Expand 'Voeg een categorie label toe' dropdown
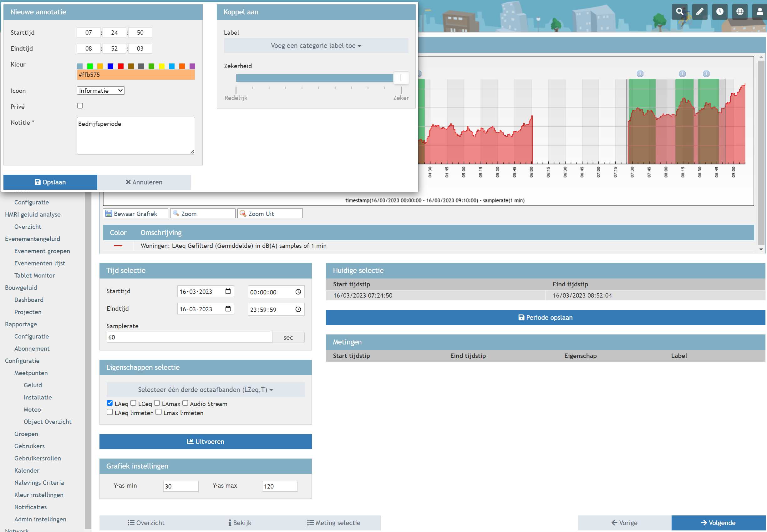 316,46
